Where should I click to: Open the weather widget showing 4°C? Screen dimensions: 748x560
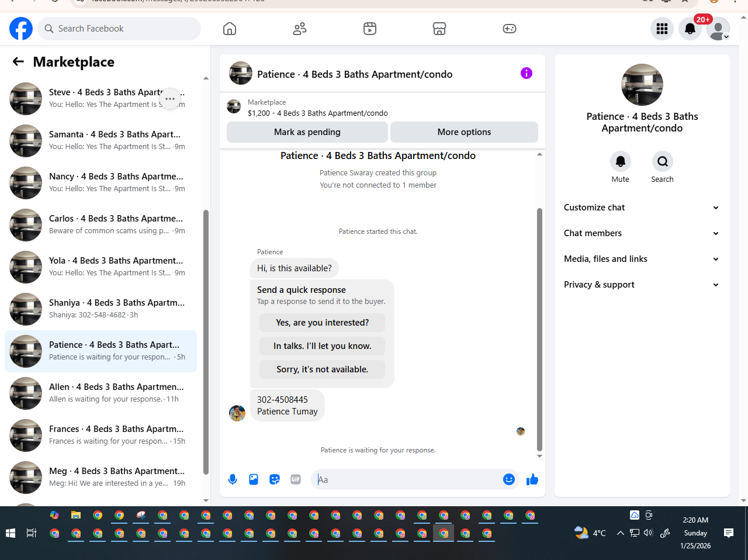tap(590, 533)
